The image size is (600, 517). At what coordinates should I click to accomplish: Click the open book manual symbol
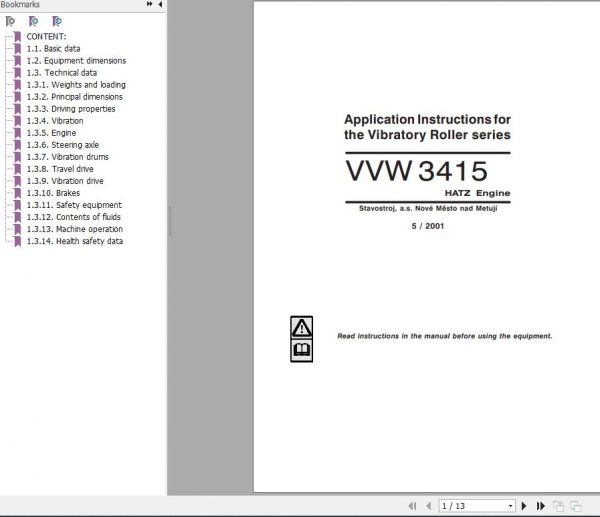(302, 350)
